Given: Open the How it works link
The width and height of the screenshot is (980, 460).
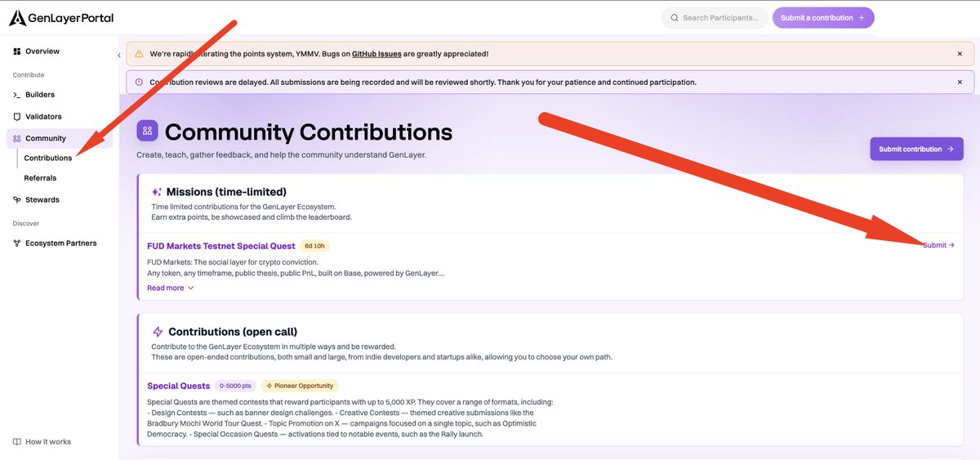Looking at the screenshot, I should [x=42, y=442].
